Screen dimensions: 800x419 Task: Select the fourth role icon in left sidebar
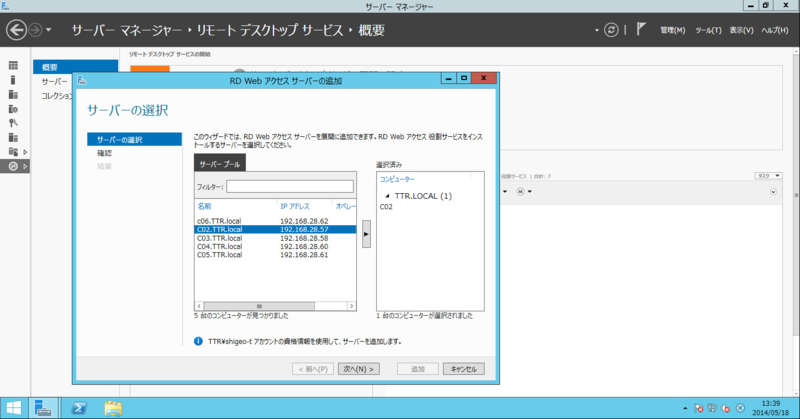13,109
